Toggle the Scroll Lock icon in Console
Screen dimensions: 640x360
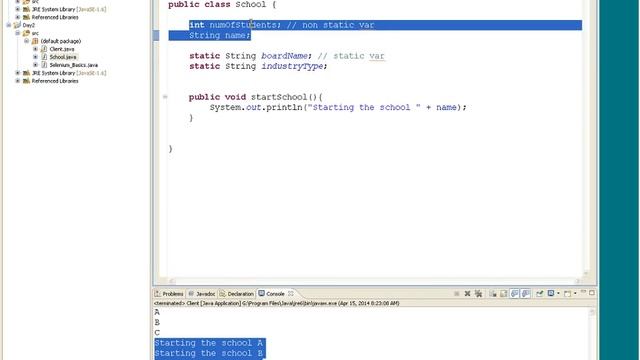(x=504, y=293)
